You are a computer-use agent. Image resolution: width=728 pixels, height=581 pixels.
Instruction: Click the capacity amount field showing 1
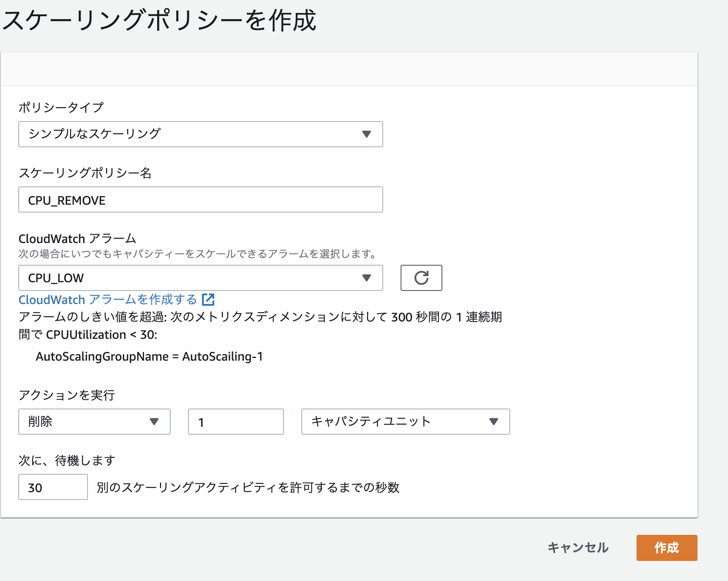pyautogui.click(x=236, y=422)
